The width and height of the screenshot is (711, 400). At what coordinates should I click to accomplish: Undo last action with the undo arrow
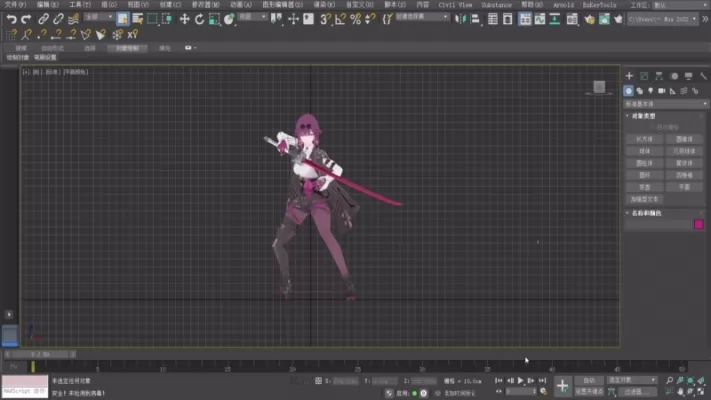point(11,19)
